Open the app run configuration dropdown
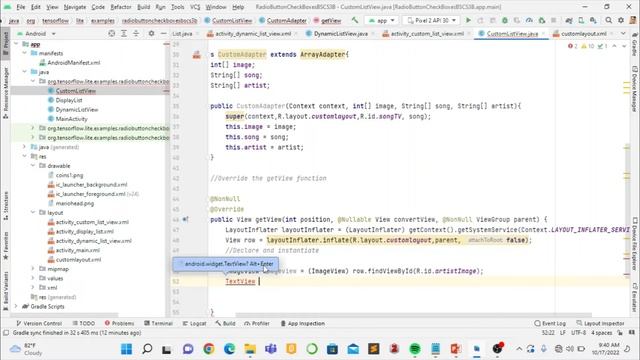The image size is (640, 360). pos(382,20)
